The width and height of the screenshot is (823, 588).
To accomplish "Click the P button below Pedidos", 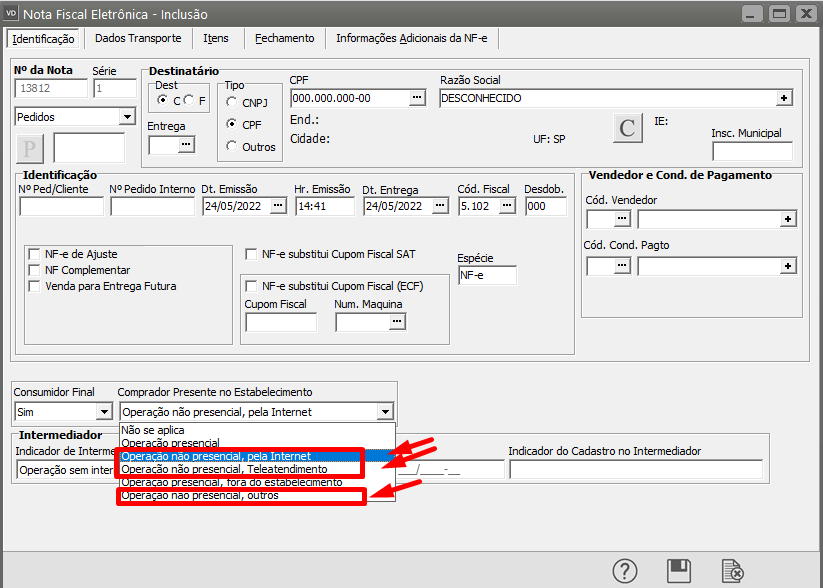I will click(30, 148).
